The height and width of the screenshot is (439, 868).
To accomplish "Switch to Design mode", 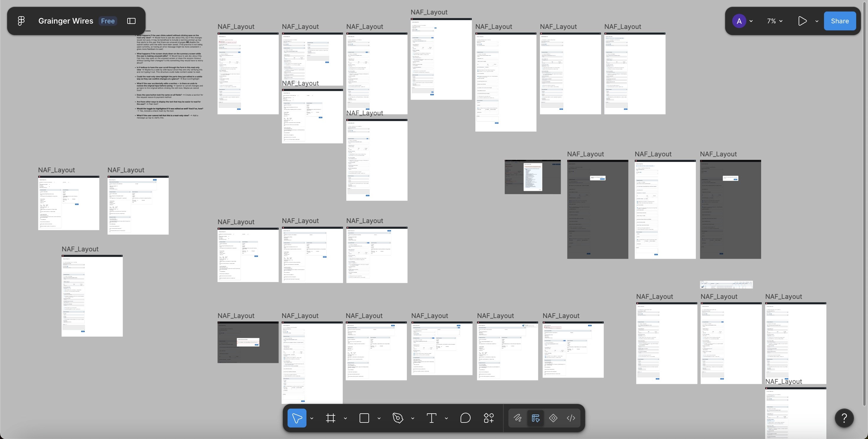I will [536, 418].
